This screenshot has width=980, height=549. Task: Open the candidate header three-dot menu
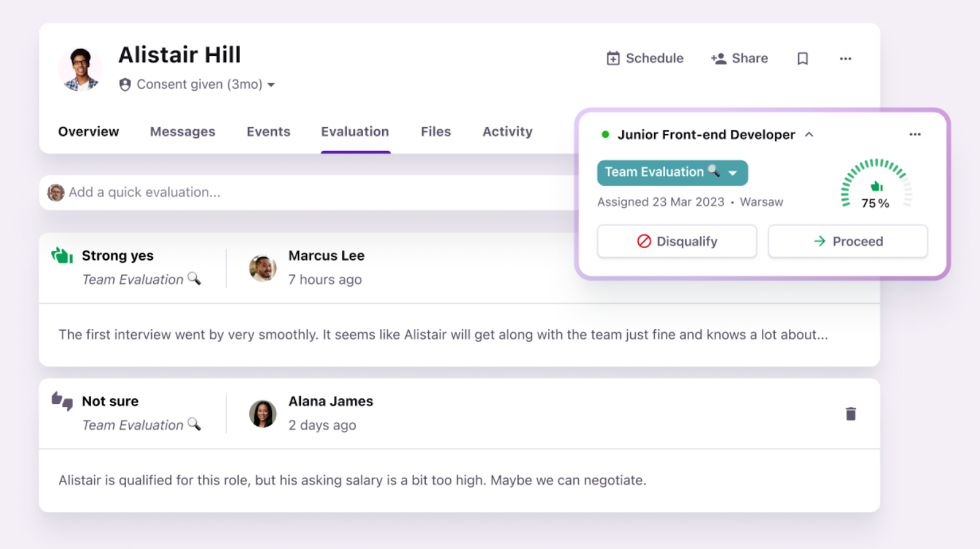click(x=845, y=58)
